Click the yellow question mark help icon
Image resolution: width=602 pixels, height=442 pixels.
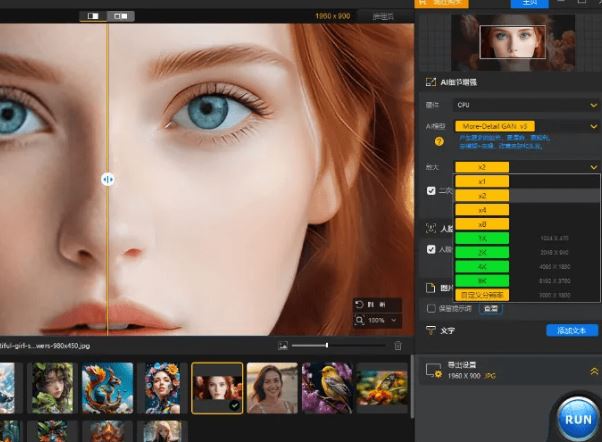click(438, 142)
